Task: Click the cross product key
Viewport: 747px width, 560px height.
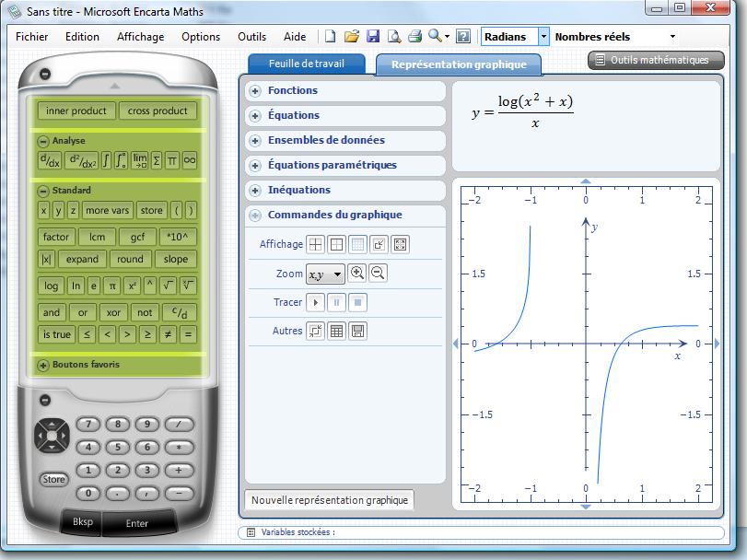Action: pyautogui.click(x=158, y=111)
